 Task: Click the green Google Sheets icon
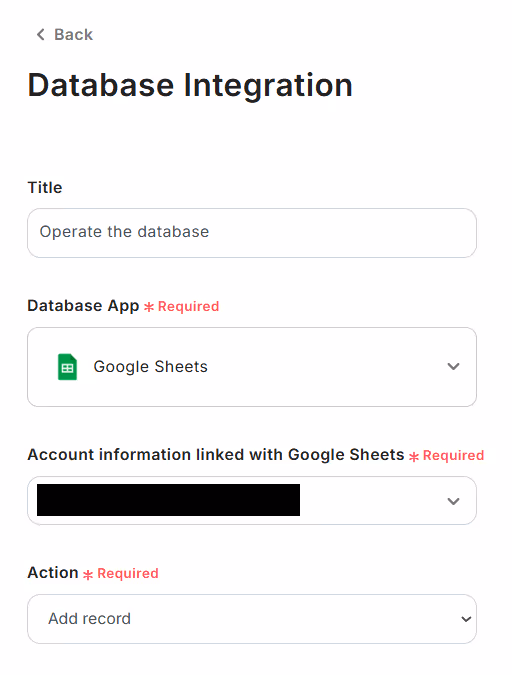click(x=68, y=367)
